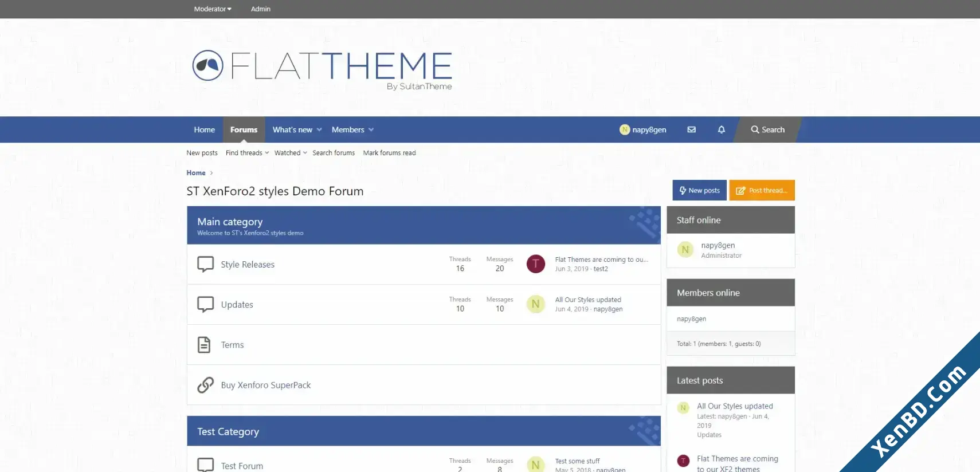Open 'All Our Styles updated' in the Updates row
980x472 pixels.
click(588, 300)
